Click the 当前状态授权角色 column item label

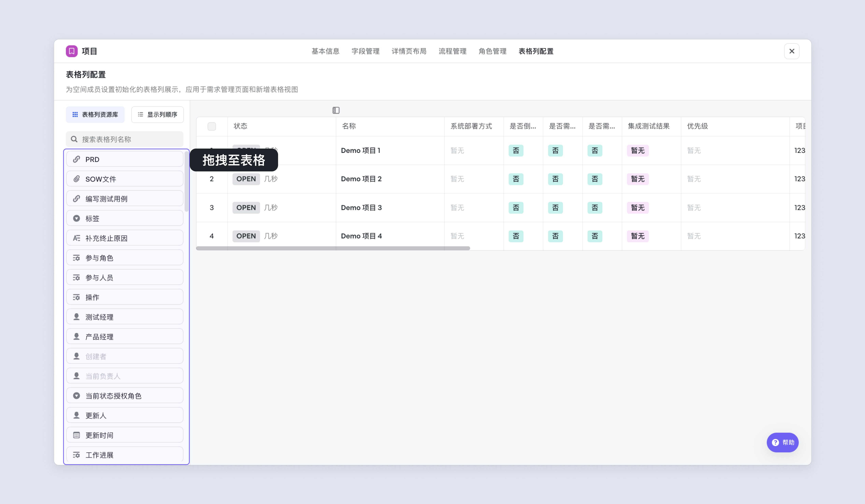[x=113, y=396]
